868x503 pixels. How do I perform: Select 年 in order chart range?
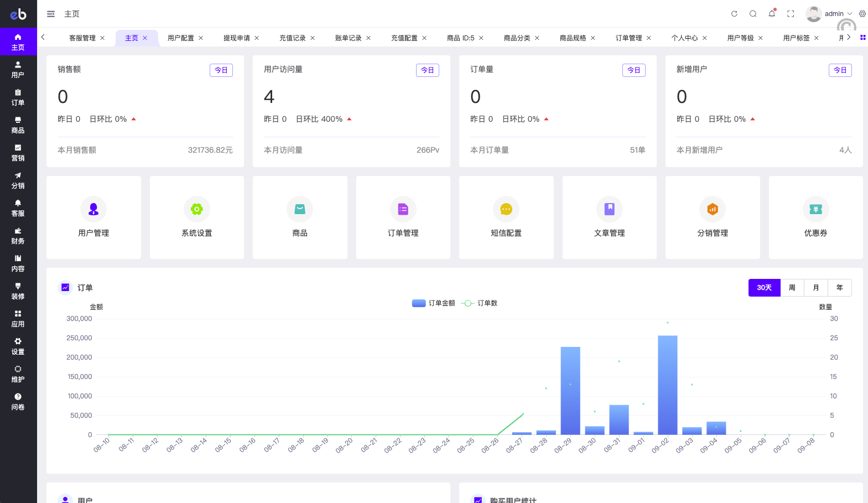[x=840, y=288]
